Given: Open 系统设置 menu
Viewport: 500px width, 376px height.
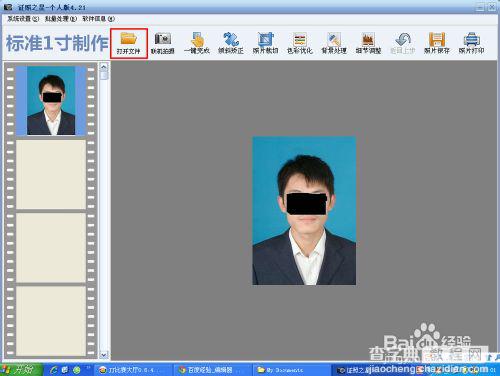Looking at the screenshot, I should click(x=23, y=19).
